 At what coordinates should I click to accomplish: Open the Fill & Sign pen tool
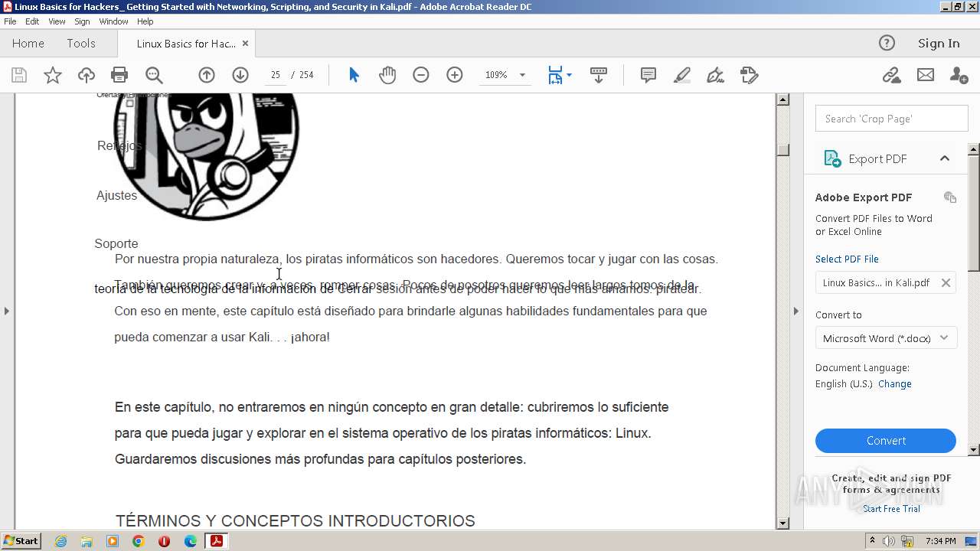pyautogui.click(x=716, y=75)
